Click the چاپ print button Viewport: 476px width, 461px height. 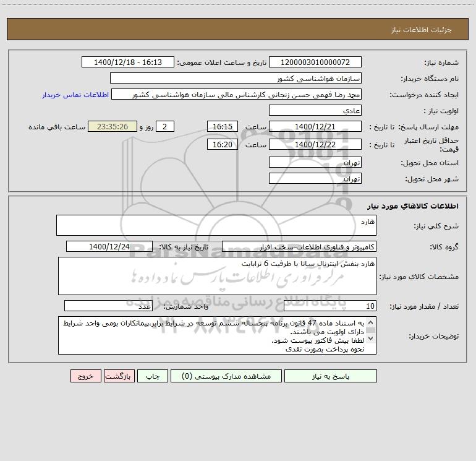153,376
